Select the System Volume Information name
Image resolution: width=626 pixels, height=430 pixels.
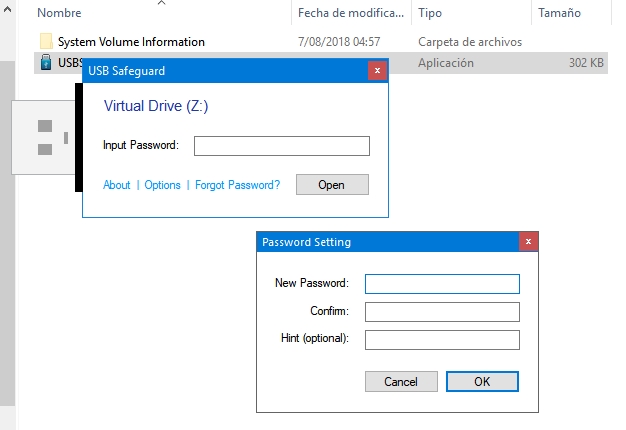(x=131, y=42)
